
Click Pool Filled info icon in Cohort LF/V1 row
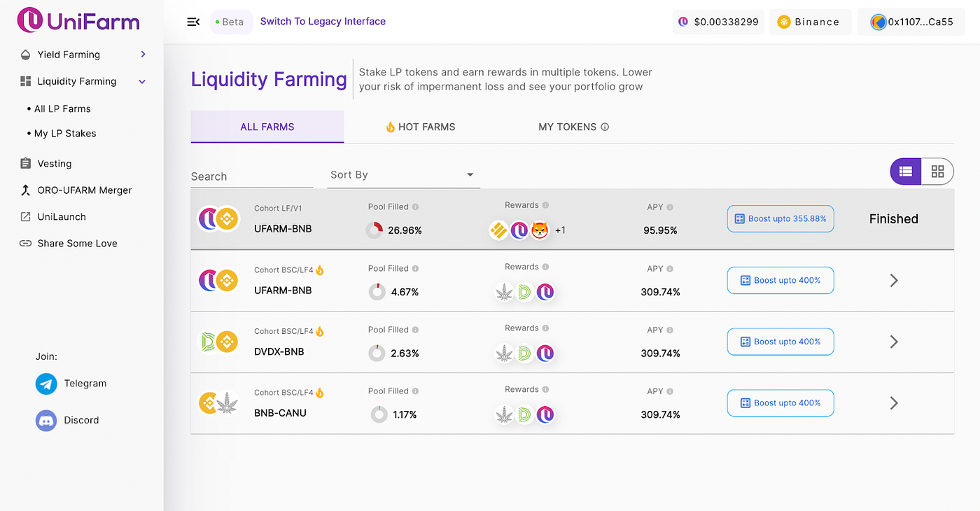[415, 206]
